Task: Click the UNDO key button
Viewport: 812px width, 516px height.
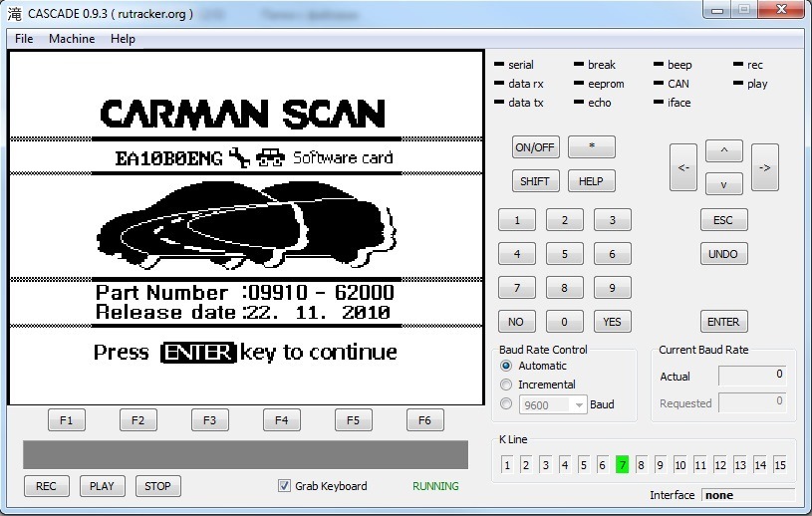Action: (724, 254)
